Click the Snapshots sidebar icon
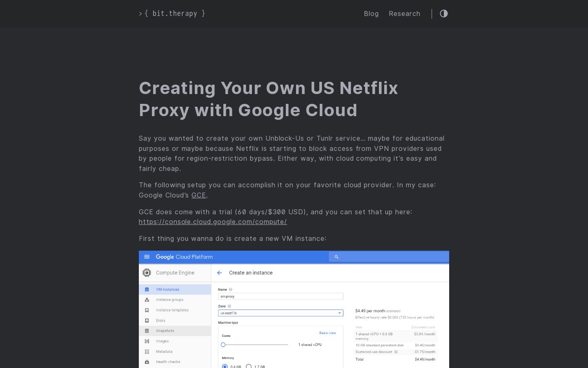This screenshot has width=588, height=368. pos(147,331)
